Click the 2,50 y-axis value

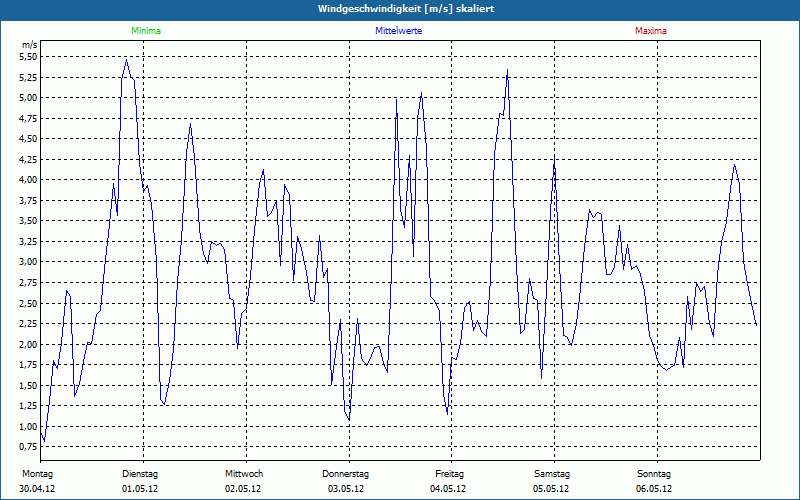coord(28,304)
